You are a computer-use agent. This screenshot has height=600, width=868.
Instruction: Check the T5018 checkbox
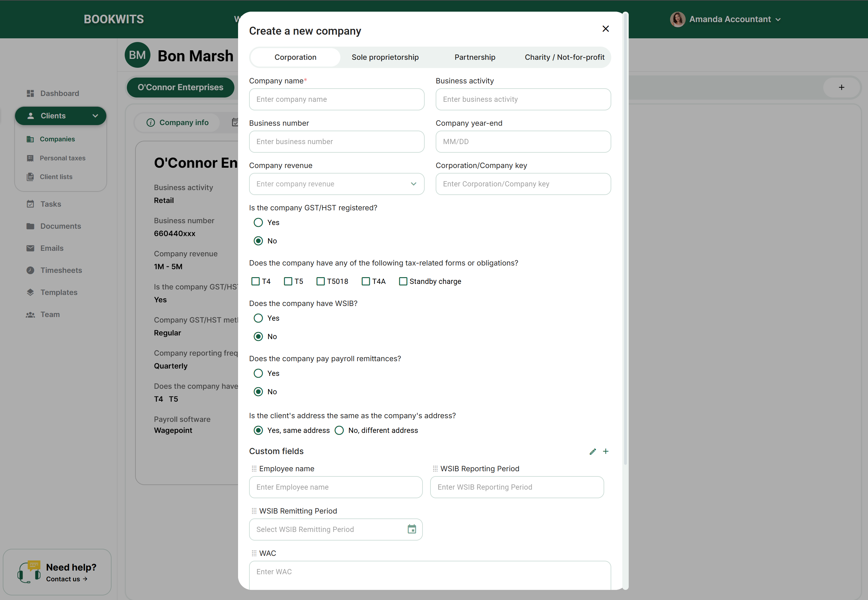pyautogui.click(x=320, y=281)
